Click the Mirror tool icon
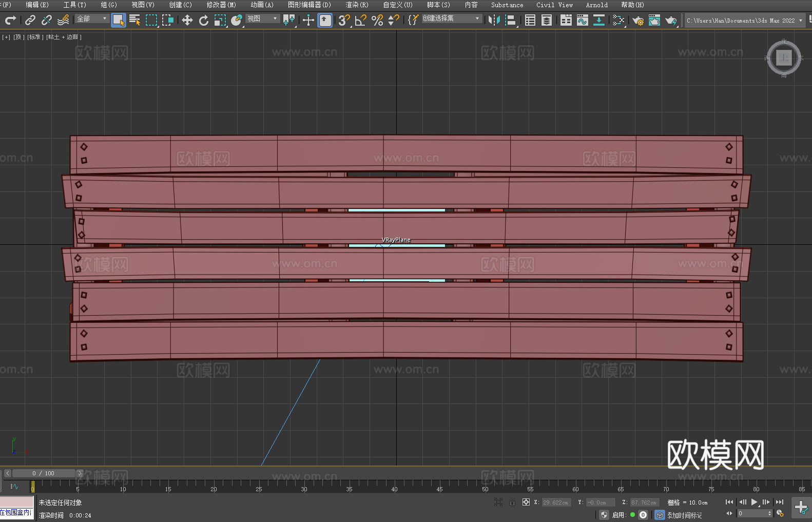812x522 pixels. pyautogui.click(x=494, y=20)
